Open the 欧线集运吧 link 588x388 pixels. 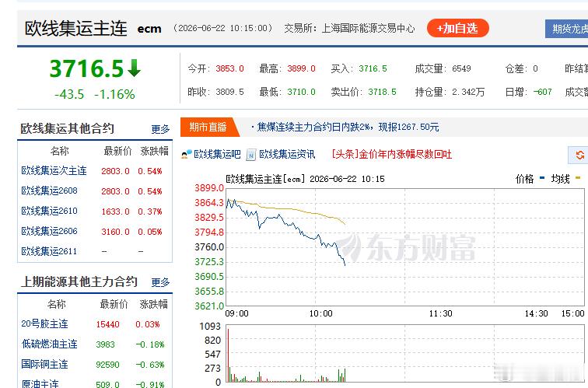coord(217,155)
